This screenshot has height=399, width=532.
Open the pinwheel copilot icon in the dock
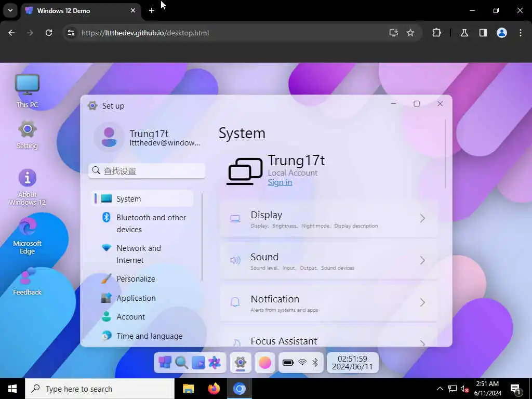[x=215, y=363]
